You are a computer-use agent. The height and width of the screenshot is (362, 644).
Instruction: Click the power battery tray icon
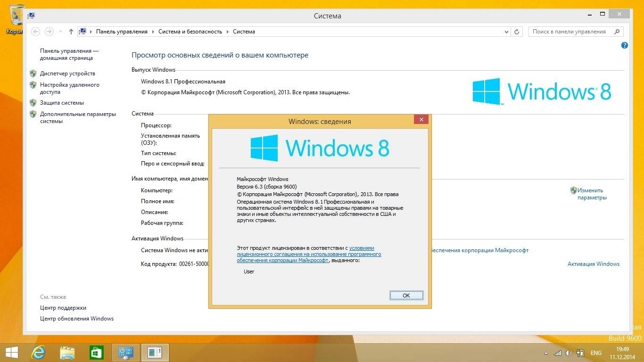point(581,353)
